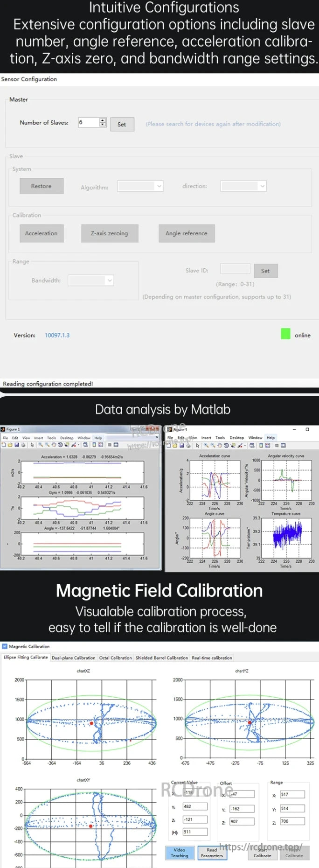
Task: Click the Start Calibrate button
Action: tap(262, 853)
